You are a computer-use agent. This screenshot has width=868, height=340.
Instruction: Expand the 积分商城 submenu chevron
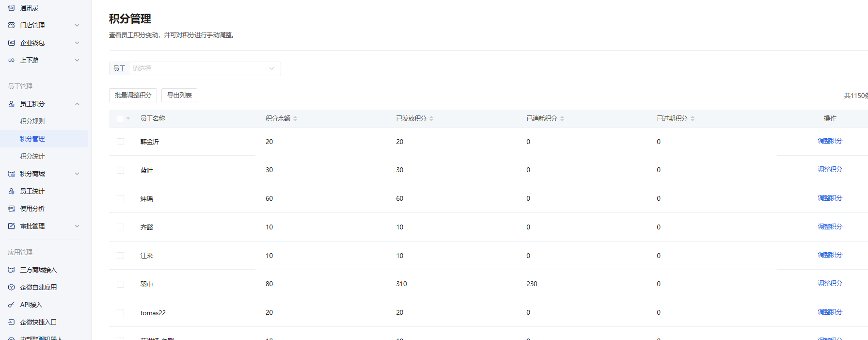tap(77, 174)
